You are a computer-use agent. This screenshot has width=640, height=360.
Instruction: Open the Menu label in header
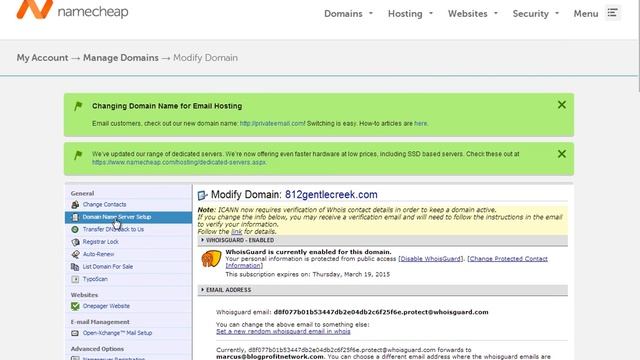(586, 13)
